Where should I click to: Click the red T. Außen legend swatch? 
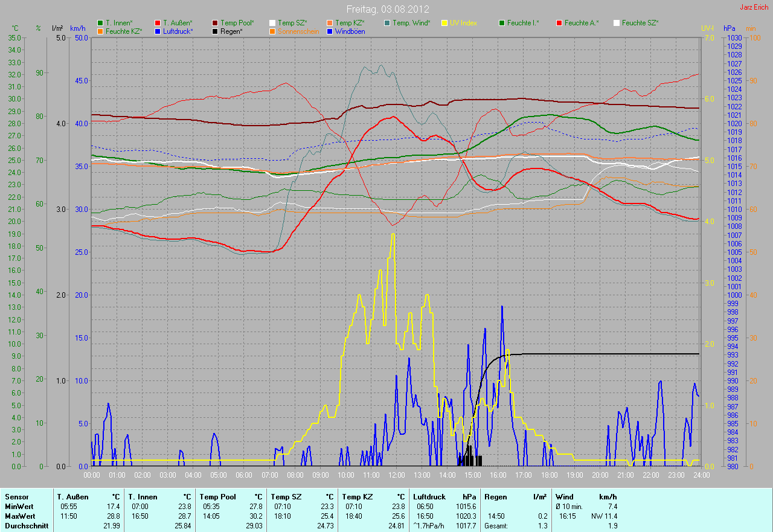tap(158, 23)
